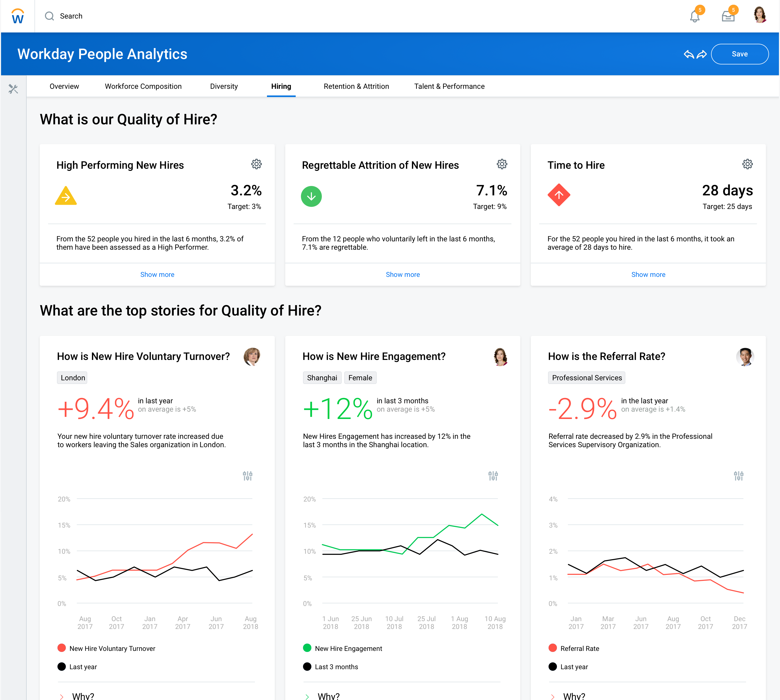Open the Retention & Attrition tab
Screen dimensions: 780x700
coord(356,86)
